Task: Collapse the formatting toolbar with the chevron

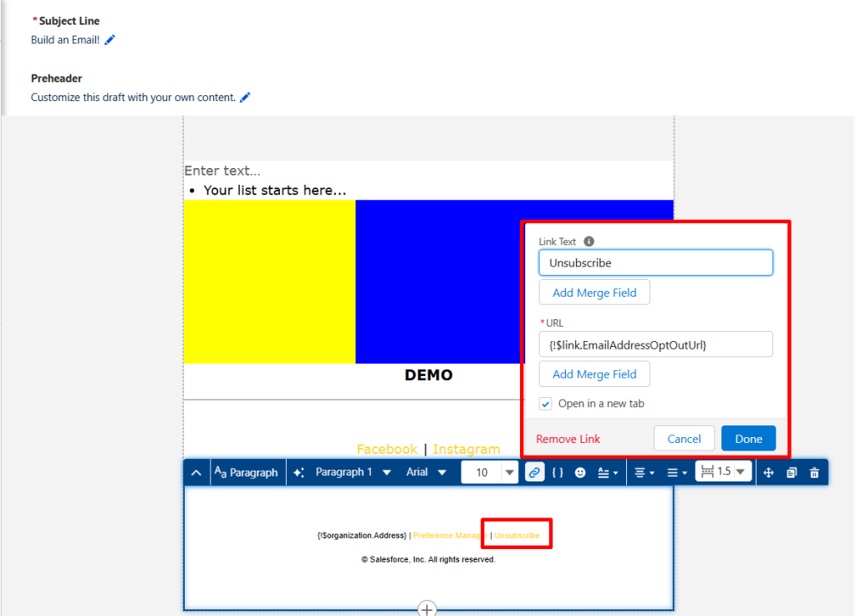Action: (196, 471)
